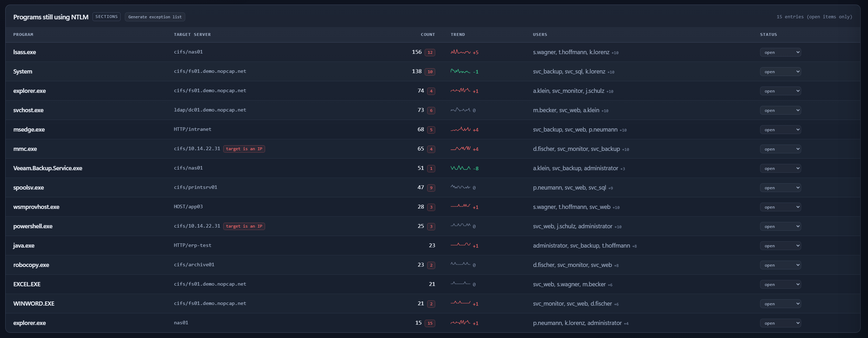This screenshot has height=338, width=868.
Task: Click target ldap/dc01.demo.nopcap.net
Action: tap(210, 110)
